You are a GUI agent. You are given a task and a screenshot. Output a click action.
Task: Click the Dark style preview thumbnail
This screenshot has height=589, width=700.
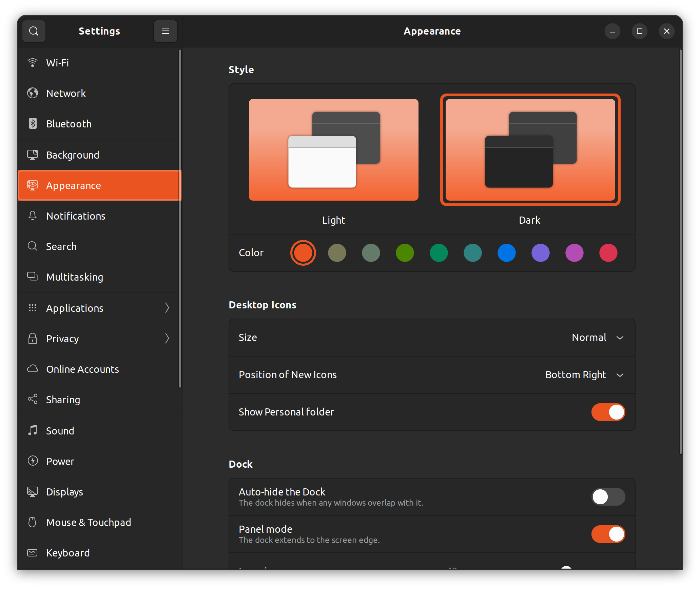530,150
